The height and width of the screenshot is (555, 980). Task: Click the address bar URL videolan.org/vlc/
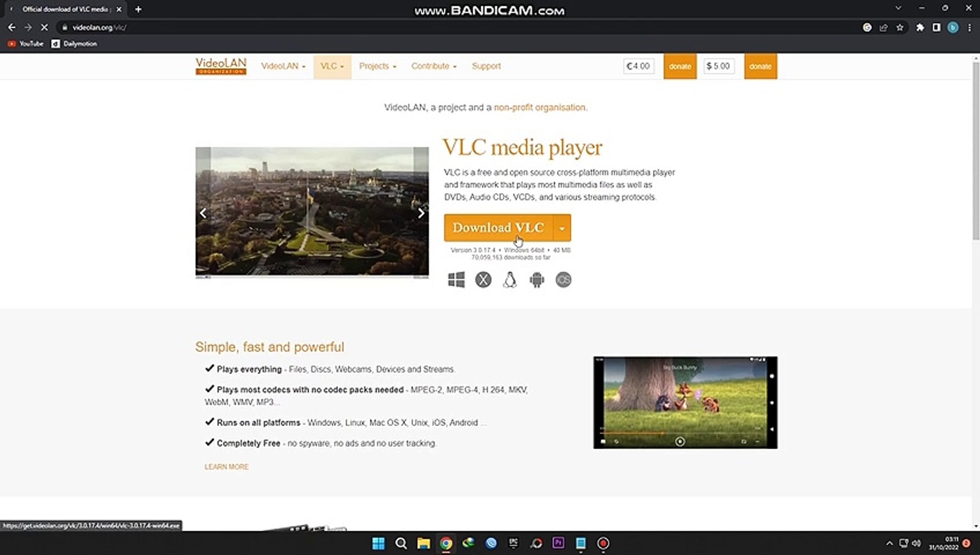(99, 27)
